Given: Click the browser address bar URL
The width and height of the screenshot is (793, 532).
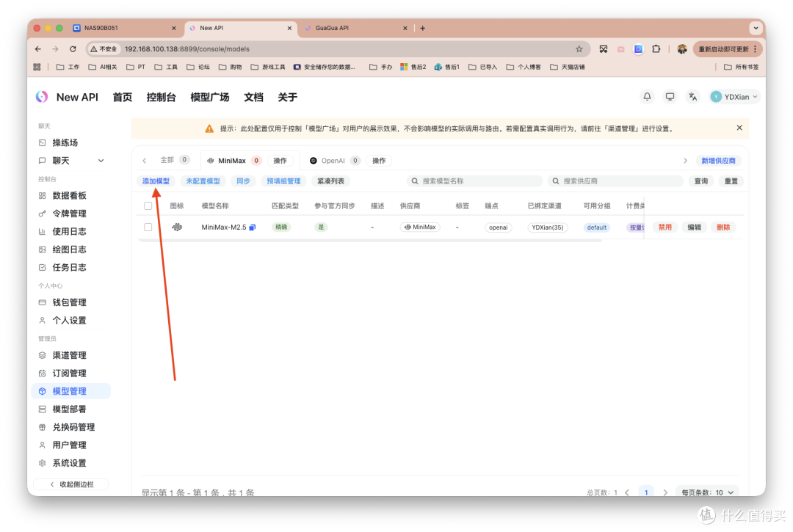Looking at the screenshot, I should 187,49.
